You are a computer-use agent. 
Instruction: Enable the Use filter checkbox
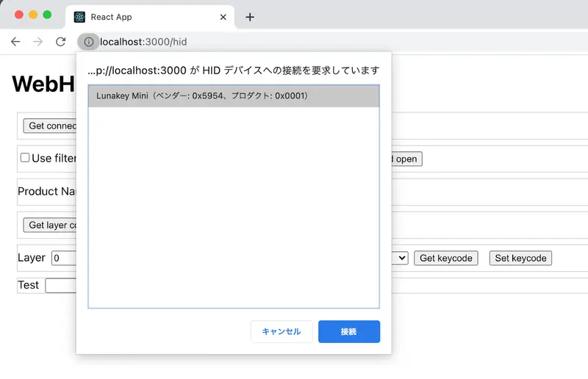pos(25,157)
